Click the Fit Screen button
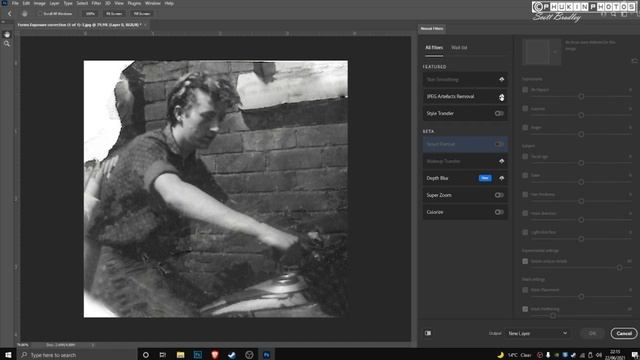Screen dimensions: 640x360 (x=114, y=13)
